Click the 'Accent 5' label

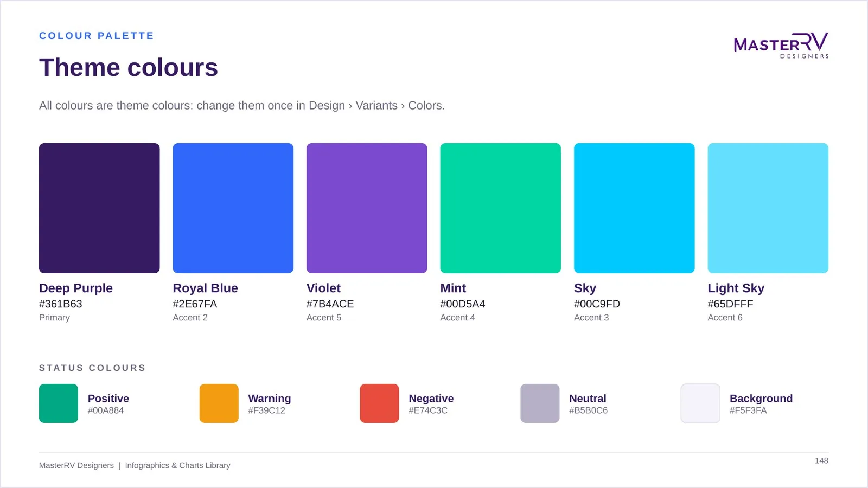click(324, 318)
